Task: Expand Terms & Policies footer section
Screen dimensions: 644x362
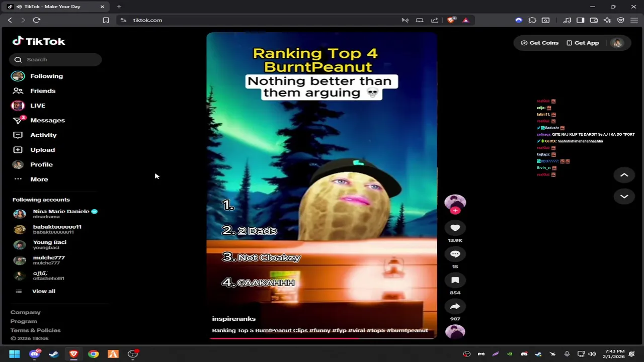Action: click(x=35, y=330)
